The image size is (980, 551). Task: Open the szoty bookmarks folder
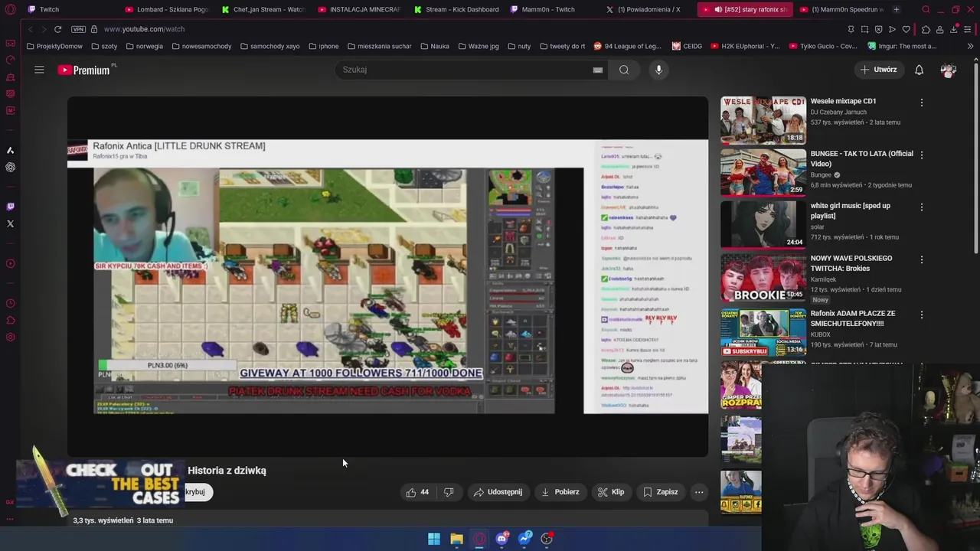point(103,46)
